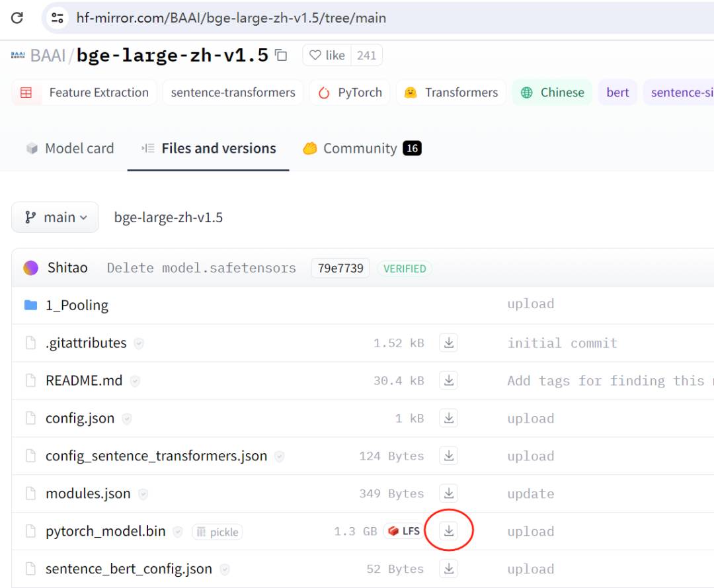The height and width of the screenshot is (588, 714).
Task: Open the 'update' commit for modules.json
Action: [x=530, y=493]
